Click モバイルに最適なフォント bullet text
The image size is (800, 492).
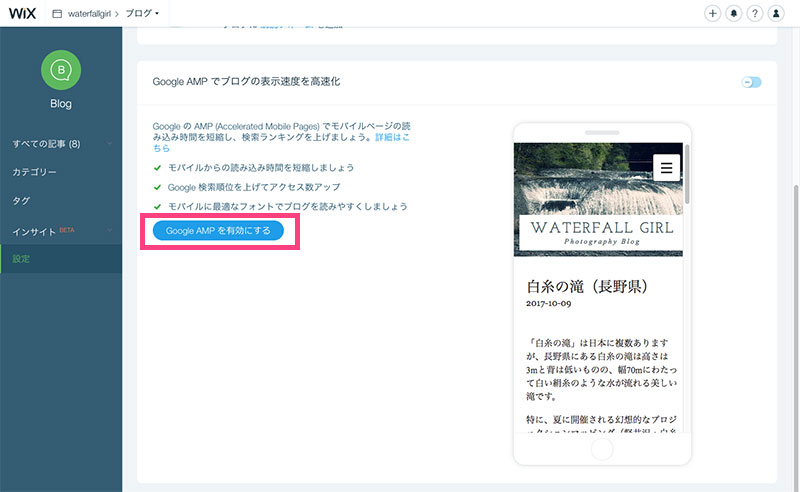pyautogui.click(x=288, y=206)
